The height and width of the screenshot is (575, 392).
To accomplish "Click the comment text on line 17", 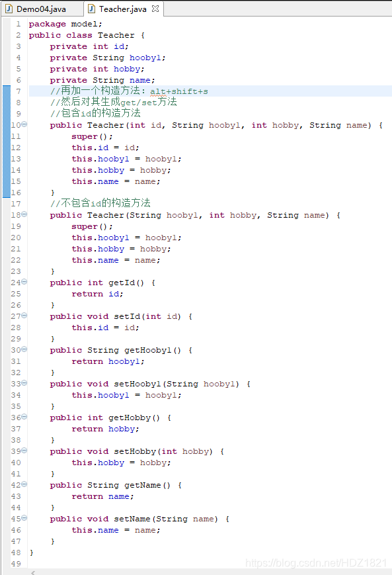I will click(x=100, y=202).
